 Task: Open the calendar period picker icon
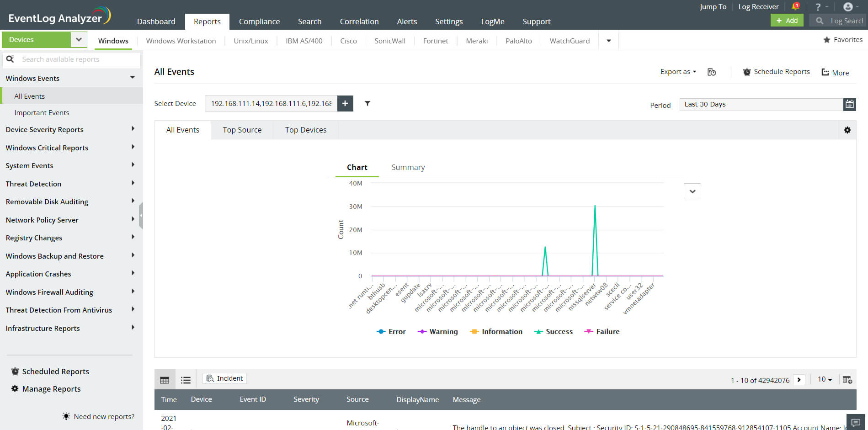point(849,104)
